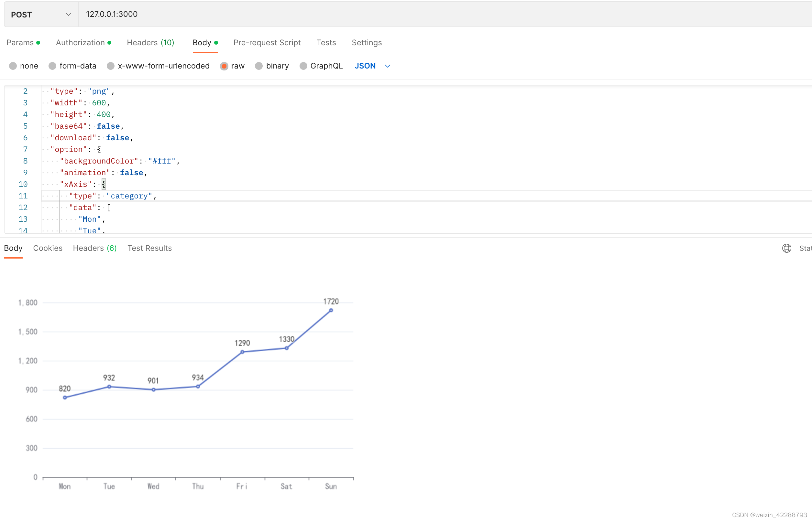Open the Pre-request Script tab
Screen dimensions: 812x521
(x=267, y=42)
